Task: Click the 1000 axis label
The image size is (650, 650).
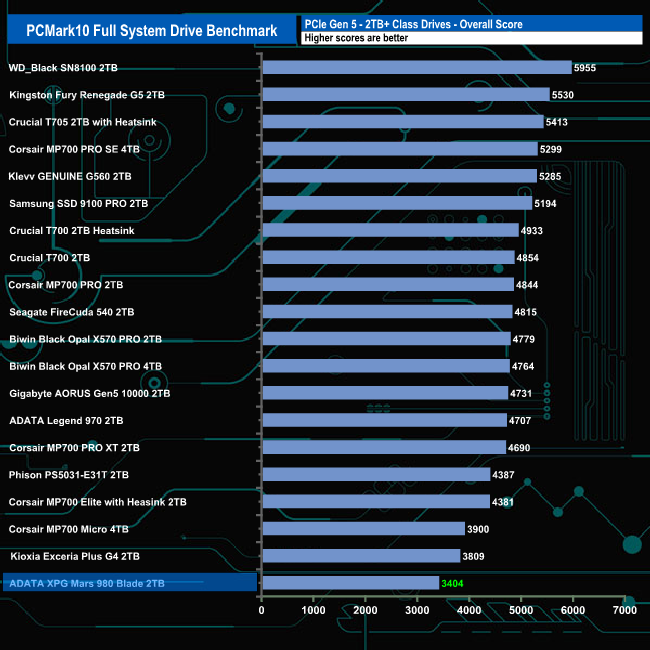Action: point(313,610)
